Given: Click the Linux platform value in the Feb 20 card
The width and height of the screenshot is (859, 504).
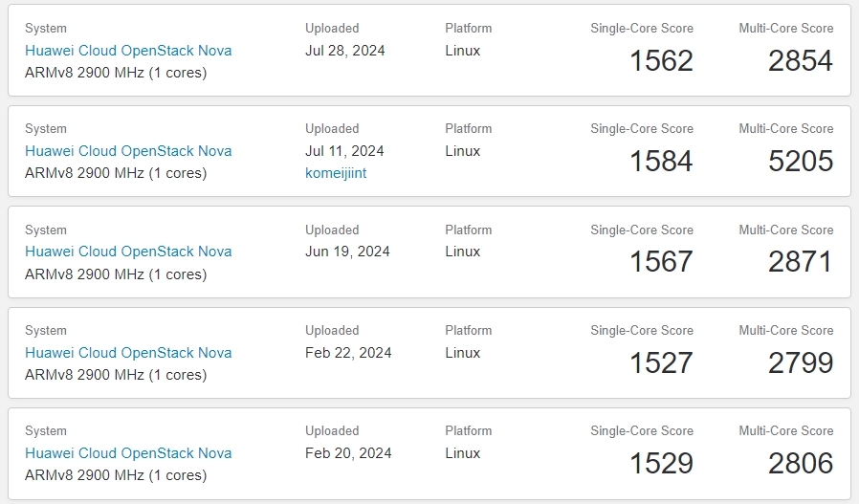Looking at the screenshot, I should pos(462,453).
